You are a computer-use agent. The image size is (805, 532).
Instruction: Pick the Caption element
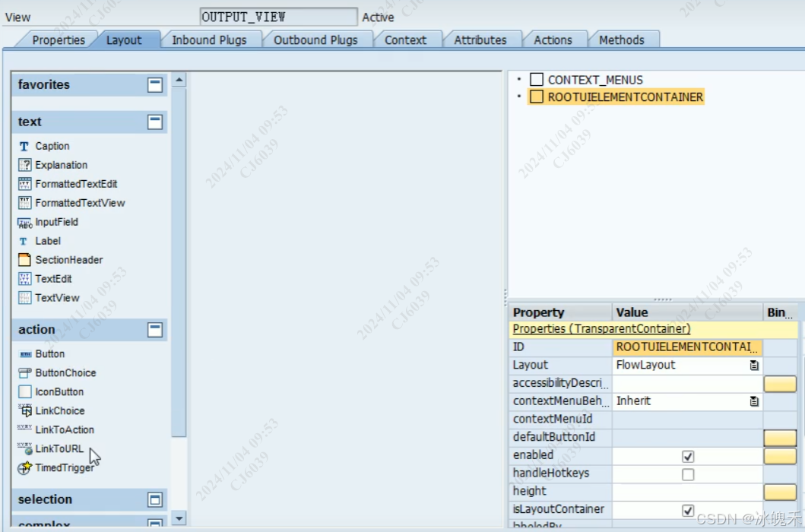tap(52, 146)
